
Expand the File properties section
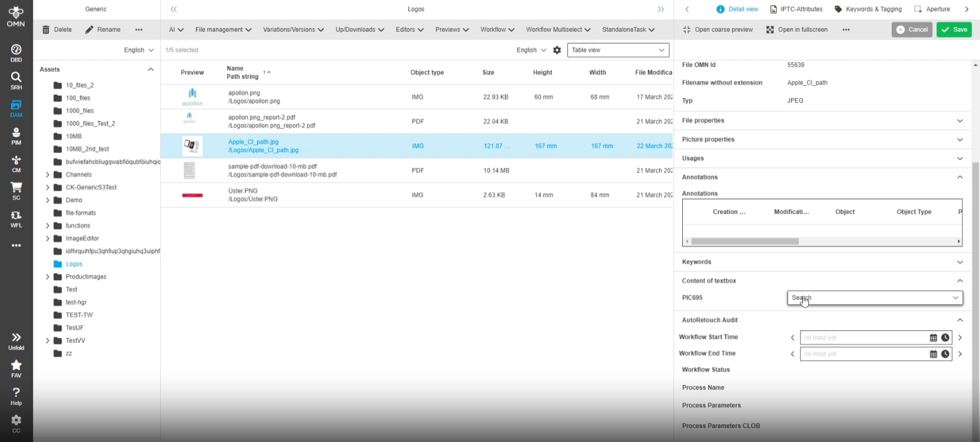(959, 121)
